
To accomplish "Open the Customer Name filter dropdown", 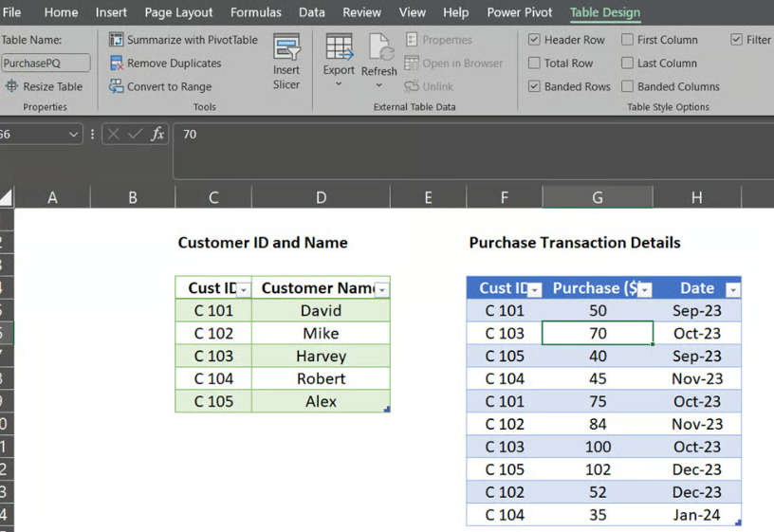I will (381, 290).
